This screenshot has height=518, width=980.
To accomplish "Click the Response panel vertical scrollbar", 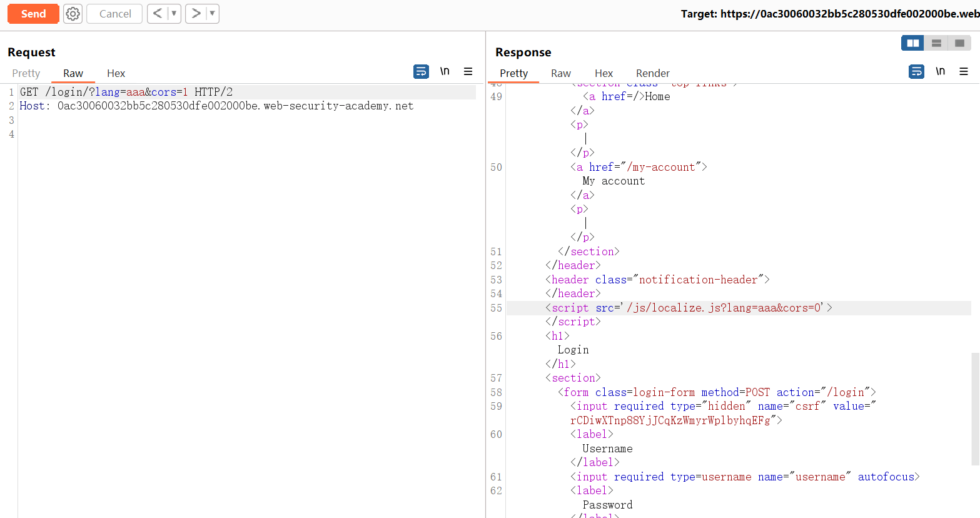I will [x=975, y=409].
